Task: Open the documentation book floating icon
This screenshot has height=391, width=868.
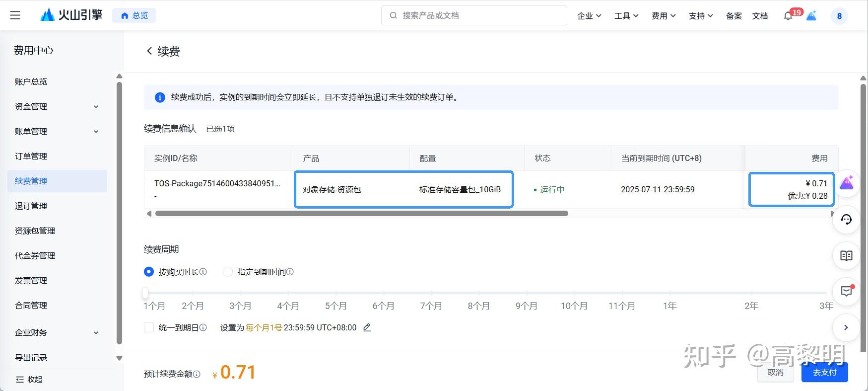Action: (846, 255)
